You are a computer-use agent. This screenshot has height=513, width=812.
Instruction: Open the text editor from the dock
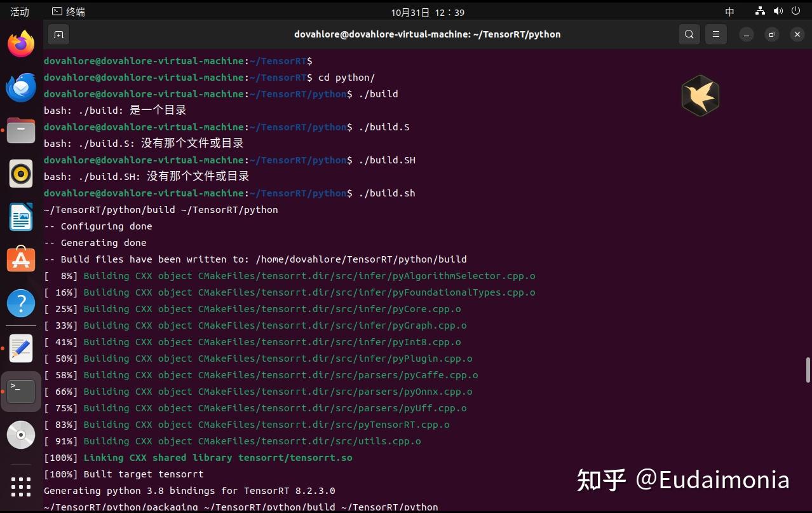[21, 347]
